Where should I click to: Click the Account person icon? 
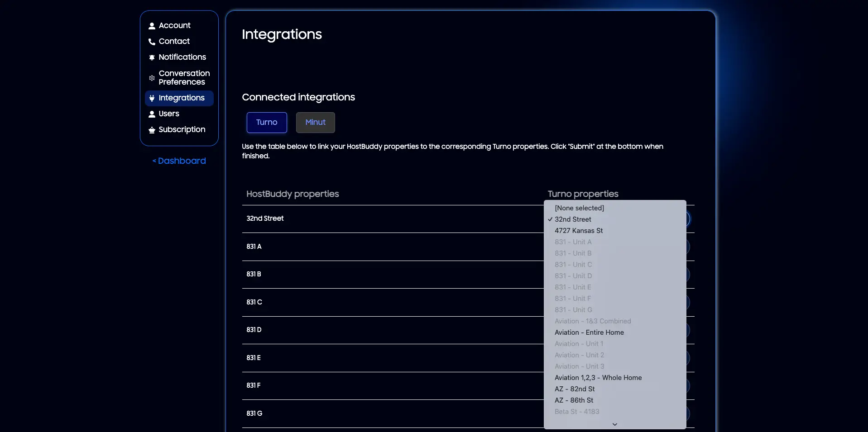[152, 26]
